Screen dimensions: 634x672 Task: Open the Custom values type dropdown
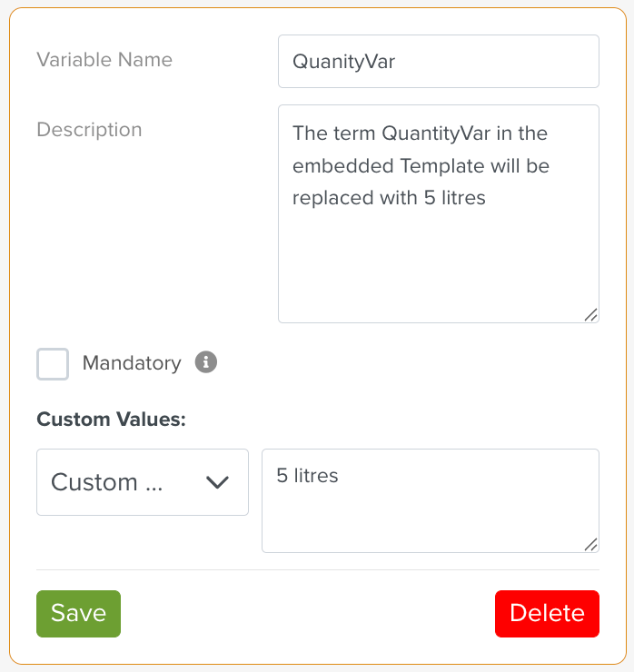[142, 482]
